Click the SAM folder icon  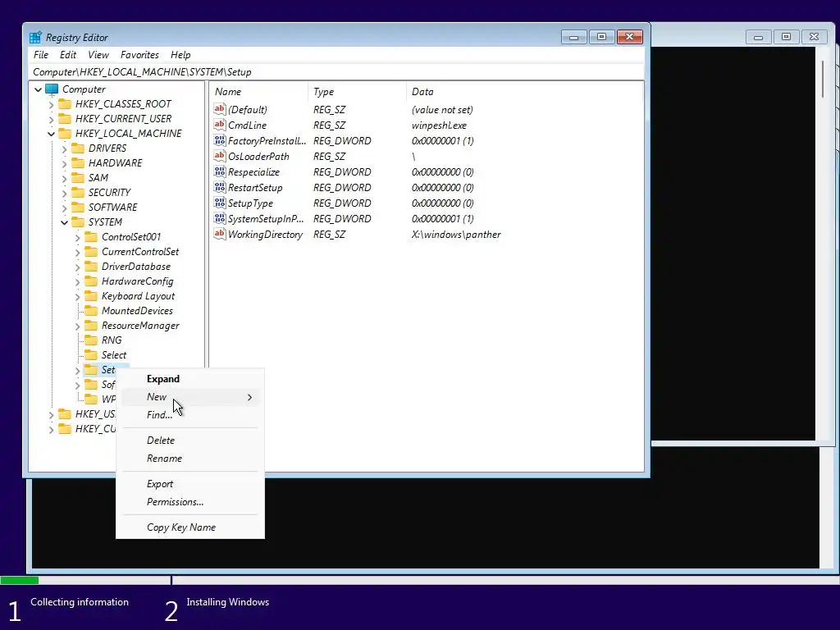(78, 178)
